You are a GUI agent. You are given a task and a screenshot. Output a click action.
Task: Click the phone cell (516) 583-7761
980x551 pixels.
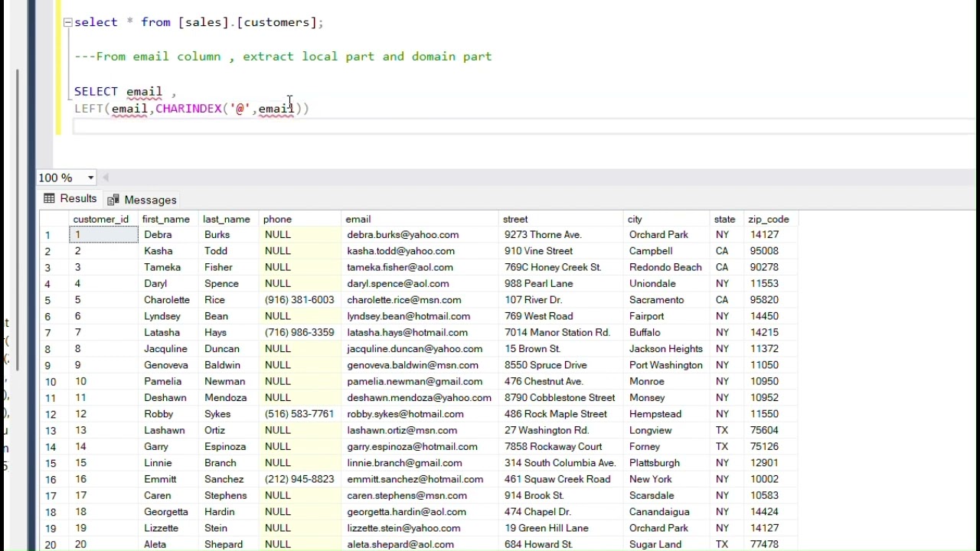click(x=300, y=414)
